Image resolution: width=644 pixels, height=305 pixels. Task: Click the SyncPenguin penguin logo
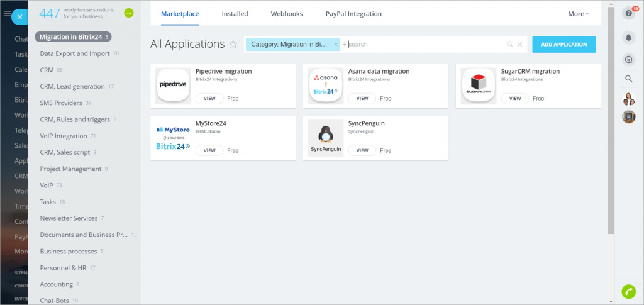click(x=326, y=138)
